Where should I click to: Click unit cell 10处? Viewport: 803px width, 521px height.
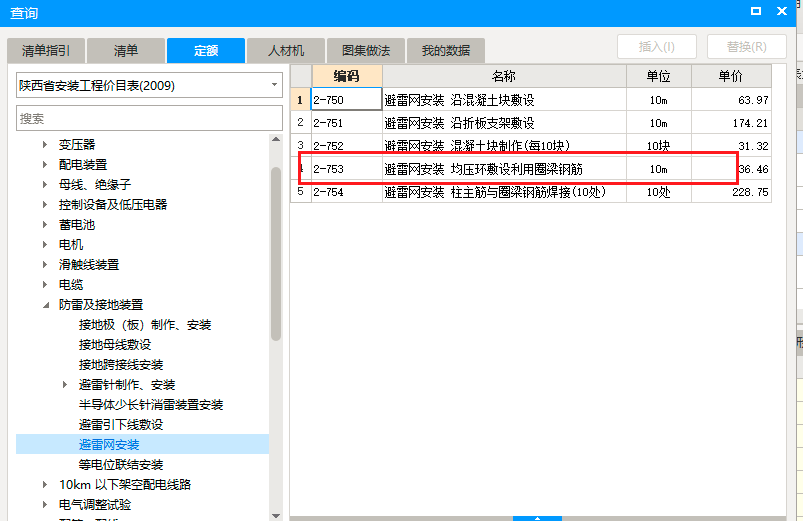(659, 192)
